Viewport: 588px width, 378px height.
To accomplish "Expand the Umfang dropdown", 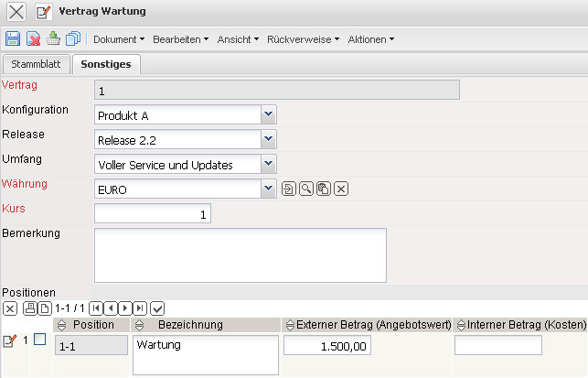I will 268,164.
